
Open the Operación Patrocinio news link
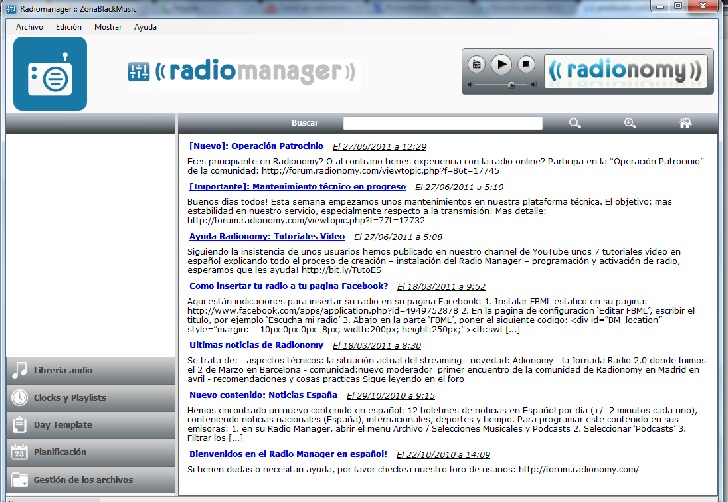256,146
